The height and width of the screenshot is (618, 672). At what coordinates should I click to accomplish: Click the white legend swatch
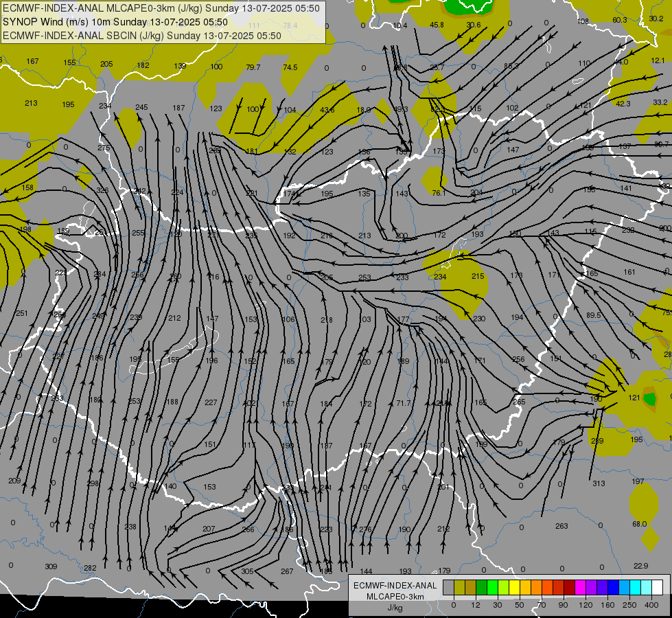pos(657,588)
